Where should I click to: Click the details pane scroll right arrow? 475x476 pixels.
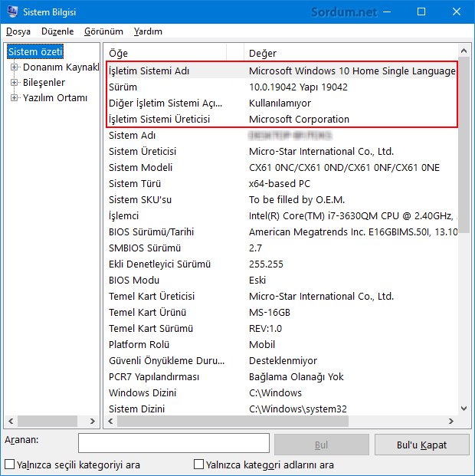(x=451, y=421)
